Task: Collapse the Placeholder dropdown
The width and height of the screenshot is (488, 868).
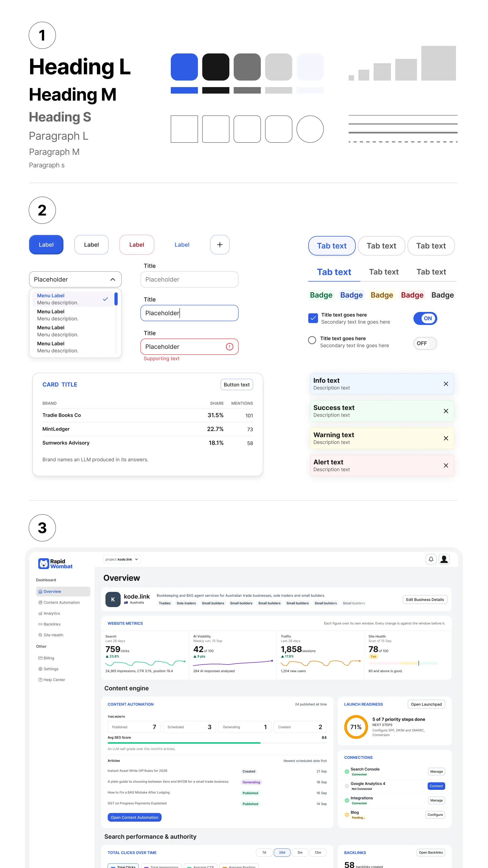Action: (75, 279)
